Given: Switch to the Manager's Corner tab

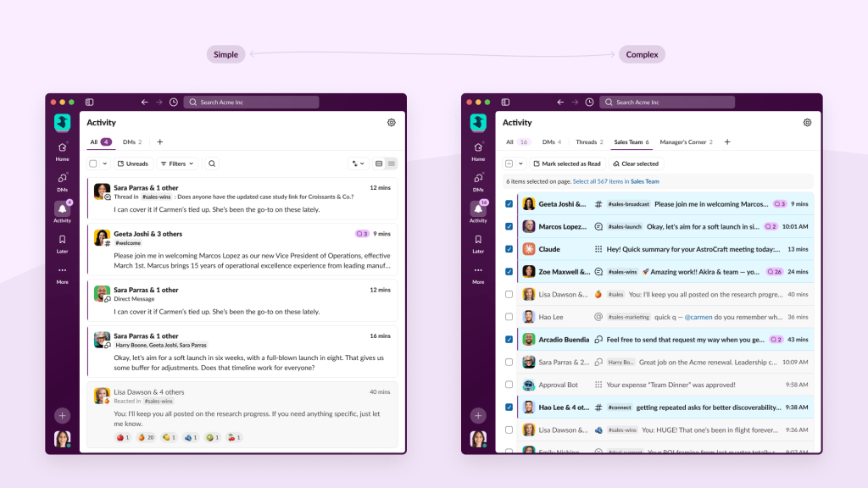Looking at the screenshot, I should tap(685, 142).
